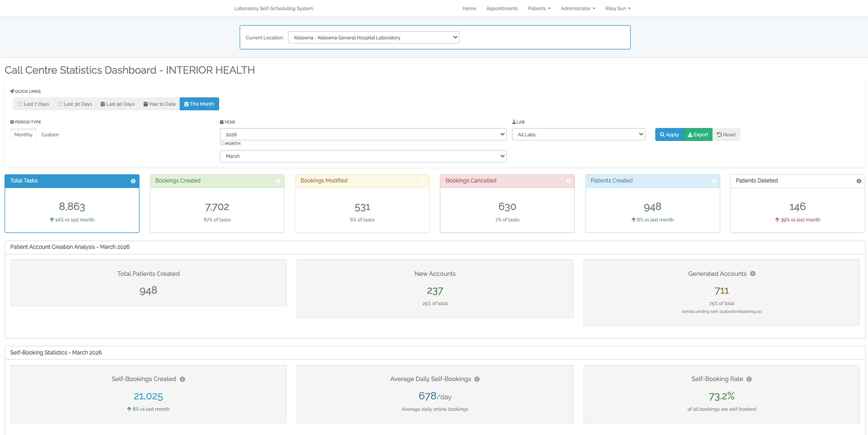
Task: Click the circle icon beside Month label
Action: click(x=222, y=143)
